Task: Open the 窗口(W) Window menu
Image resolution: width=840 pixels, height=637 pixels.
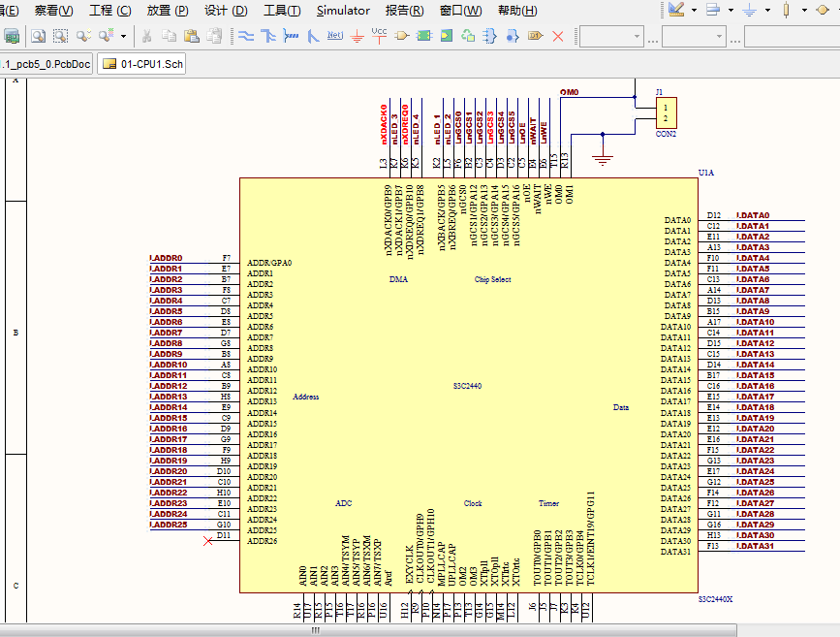Action: tap(461, 11)
